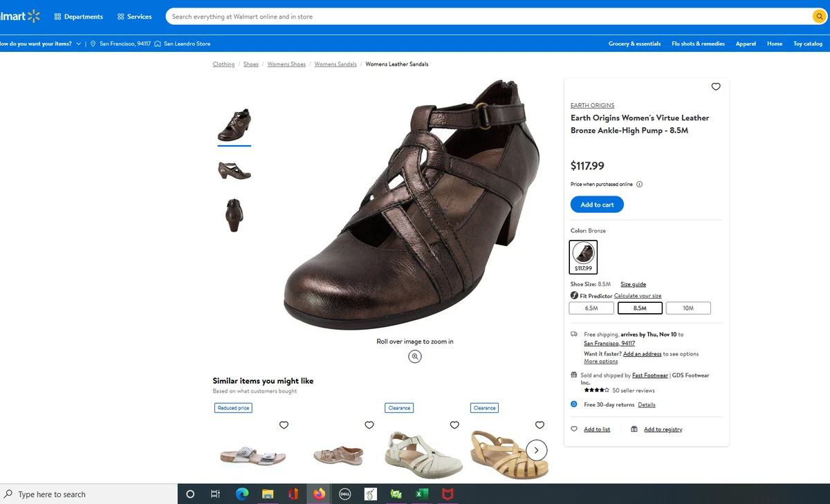Choose shoe size 10M
This screenshot has width=830, height=504.
point(688,308)
